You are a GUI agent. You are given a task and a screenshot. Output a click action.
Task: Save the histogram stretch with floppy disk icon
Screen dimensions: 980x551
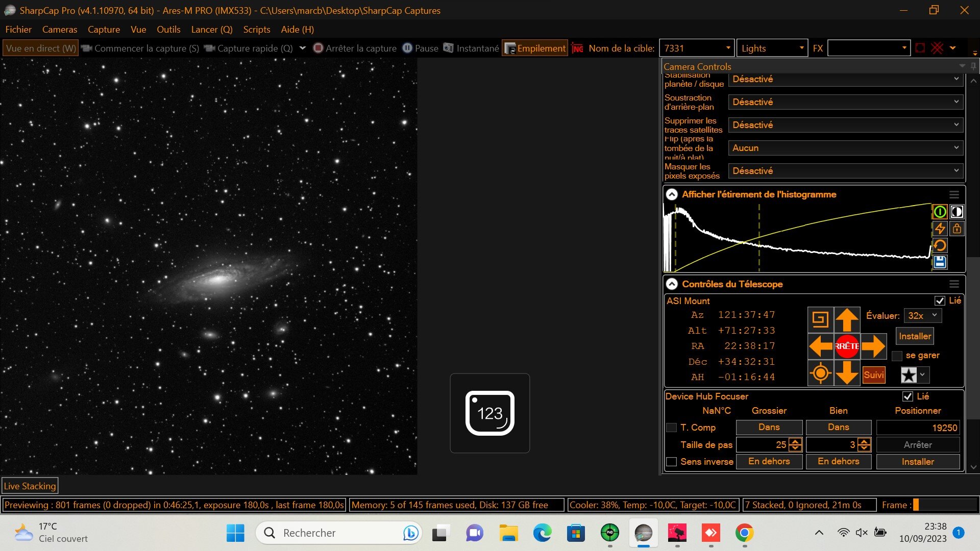coord(940,262)
